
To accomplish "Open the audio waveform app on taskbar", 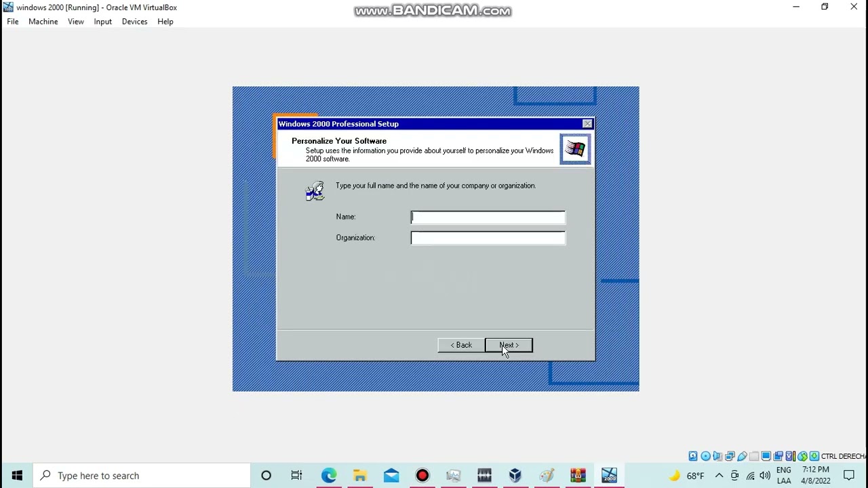I will (485, 476).
